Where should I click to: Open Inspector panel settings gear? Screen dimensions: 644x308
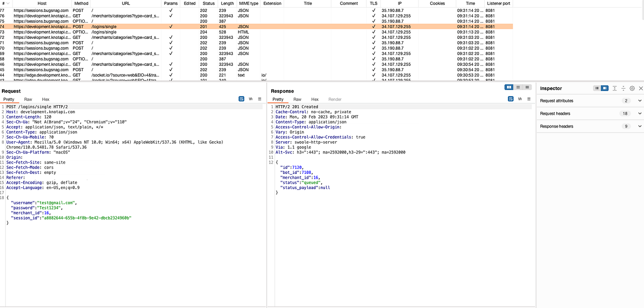coord(632,88)
